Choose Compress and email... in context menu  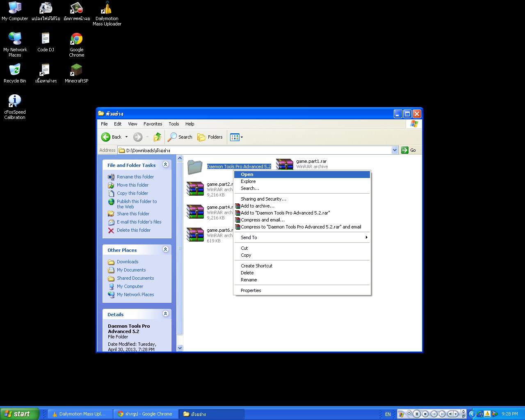(x=302, y=220)
